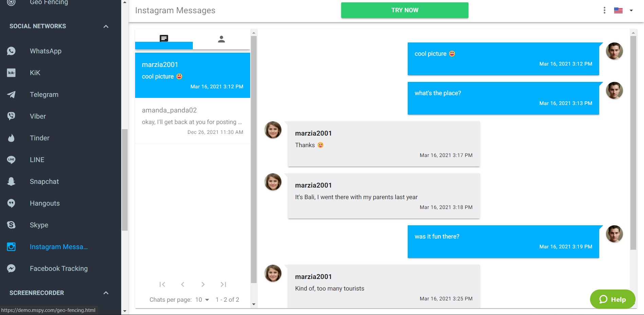The width and height of the screenshot is (644, 315).
Task: Click the TRY NOW button
Action: point(405,10)
